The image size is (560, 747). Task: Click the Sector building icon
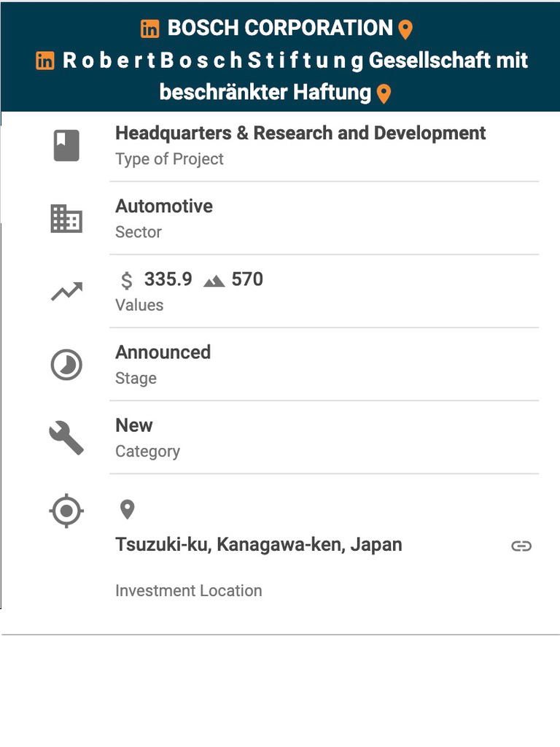coord(66,218)
